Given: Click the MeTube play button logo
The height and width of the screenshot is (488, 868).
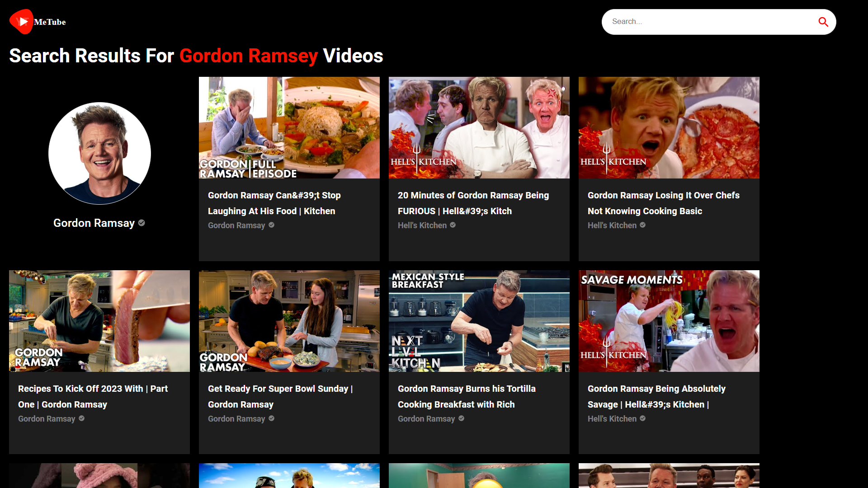Looking at the screenshot, I should point(21,21).
